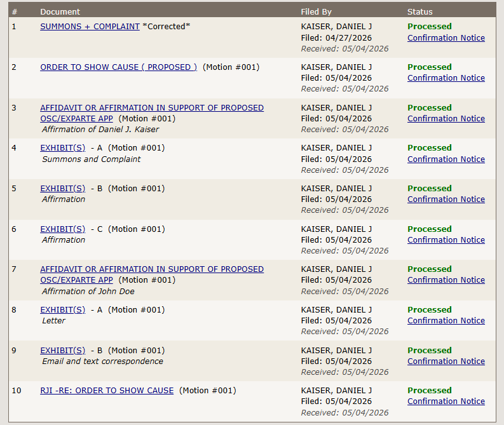This screenshot has height=425, width=504.
Task: Open Confirmation Notice for document 10
Action: click(446, 401)
